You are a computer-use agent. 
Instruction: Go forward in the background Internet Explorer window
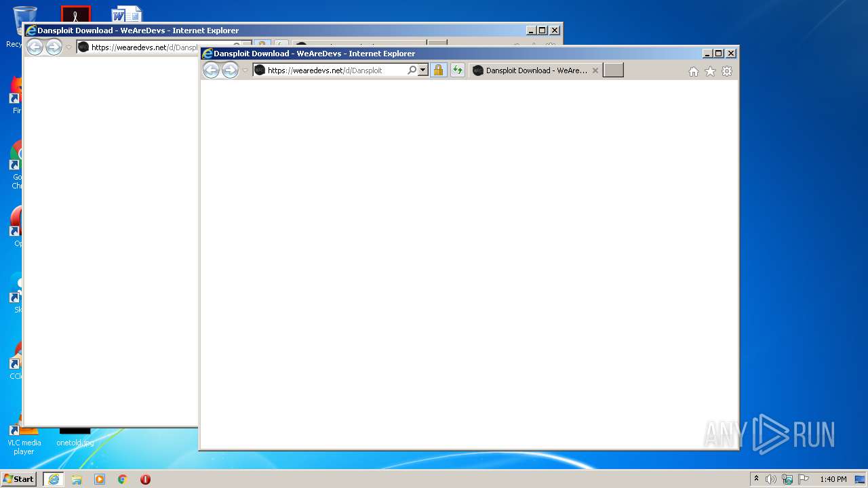pos(54,47)
